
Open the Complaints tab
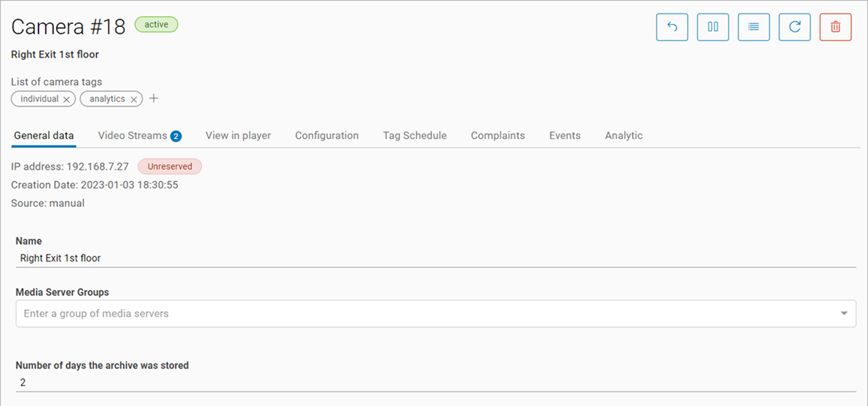(x=497, y=135)
